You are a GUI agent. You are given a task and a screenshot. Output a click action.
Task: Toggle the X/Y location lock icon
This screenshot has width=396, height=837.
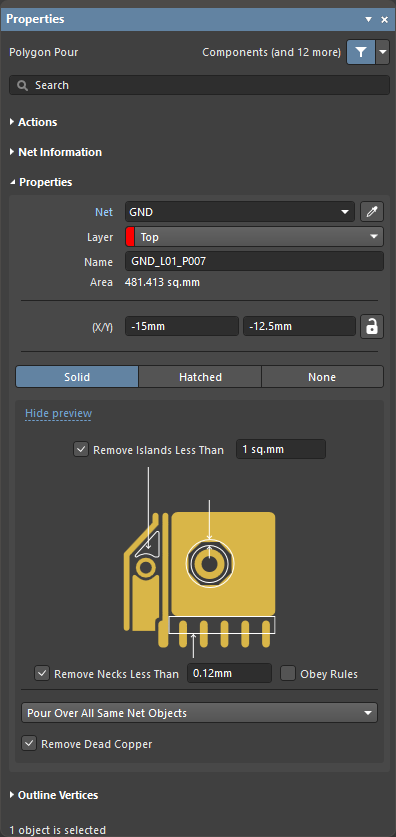pyautogui.click(x=371, y=327)
